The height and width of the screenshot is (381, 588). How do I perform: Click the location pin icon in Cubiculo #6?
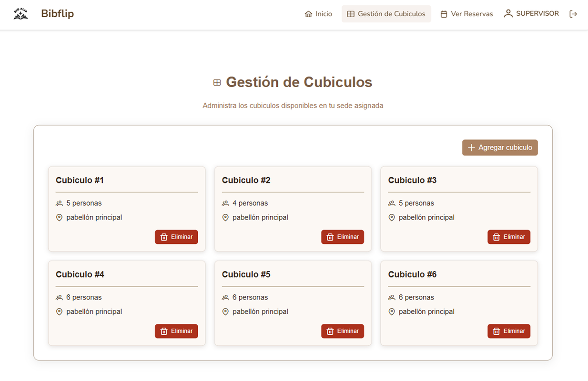pyautogui.click(x=392, y=312)
